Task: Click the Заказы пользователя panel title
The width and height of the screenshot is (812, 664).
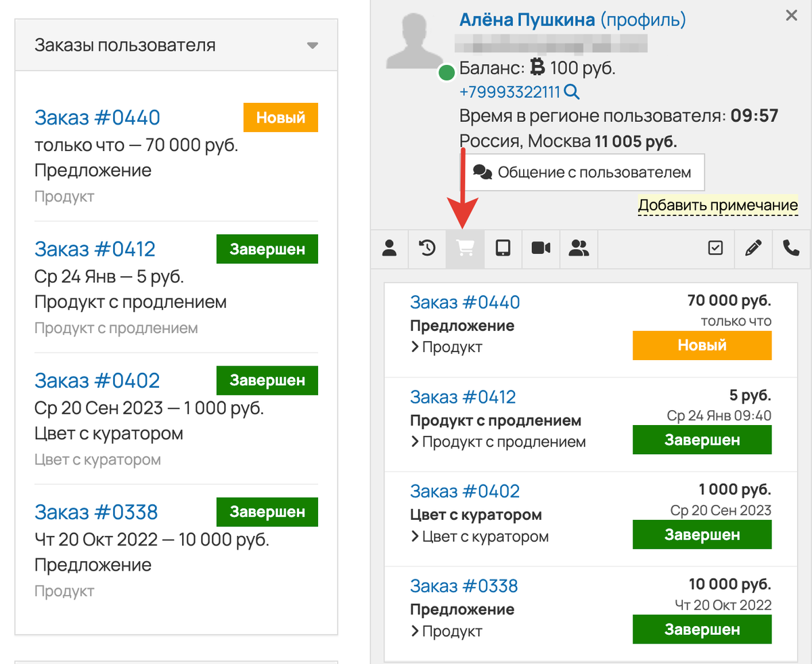Action: (x=125, y=45)
